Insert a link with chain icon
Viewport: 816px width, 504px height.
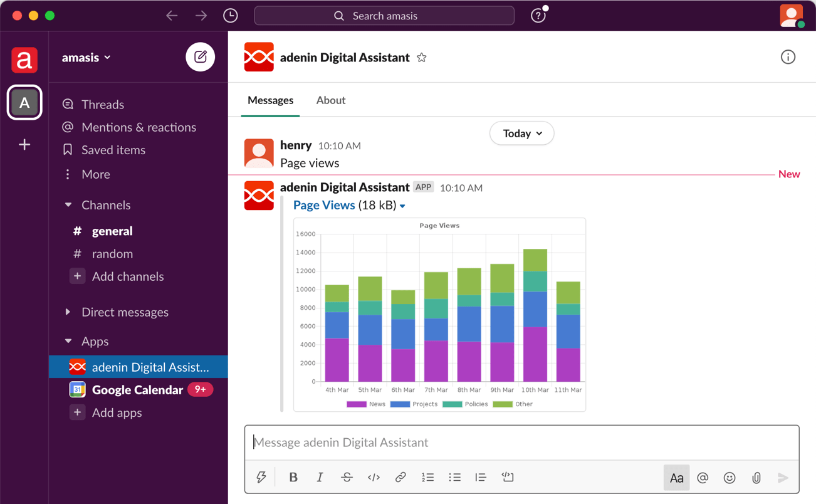click(x=400, y=478)
